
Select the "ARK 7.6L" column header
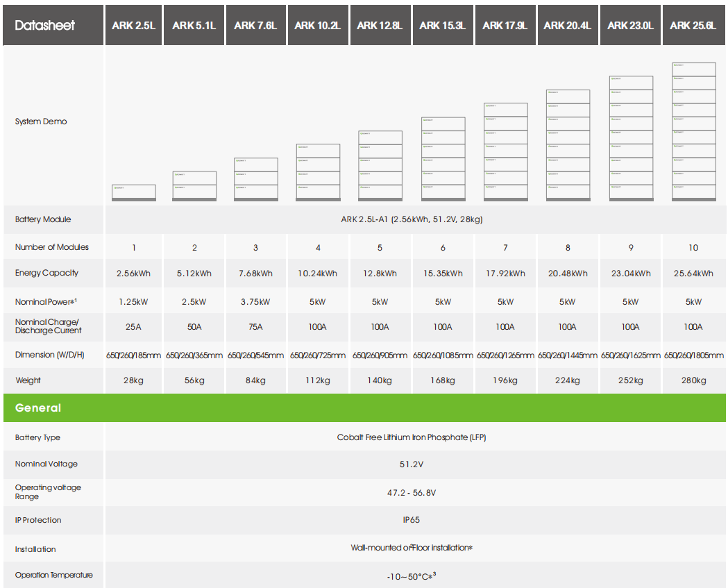pyautogui.click(x=256, y=25)
